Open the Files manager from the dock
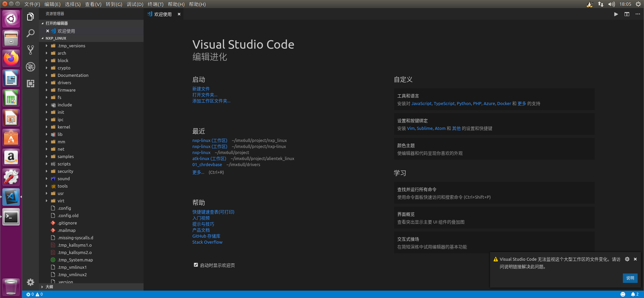Screen dimensions: 644x298 11,39
